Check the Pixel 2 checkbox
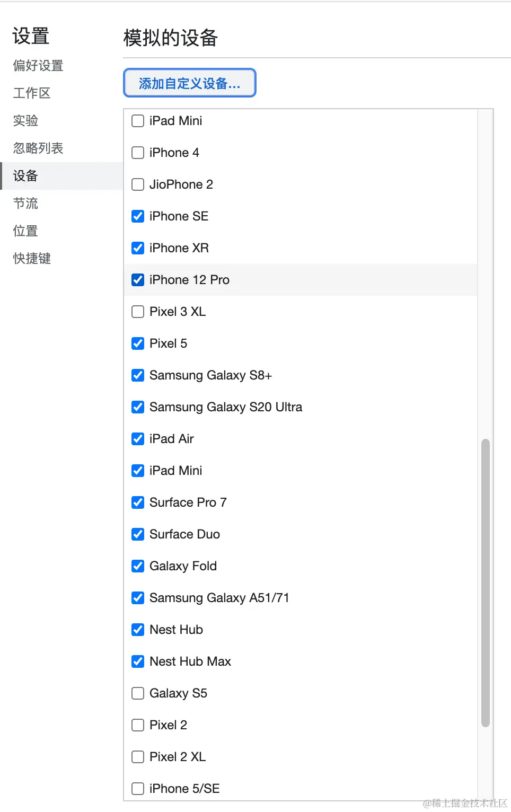511x812 pixels. coord(138,725)
